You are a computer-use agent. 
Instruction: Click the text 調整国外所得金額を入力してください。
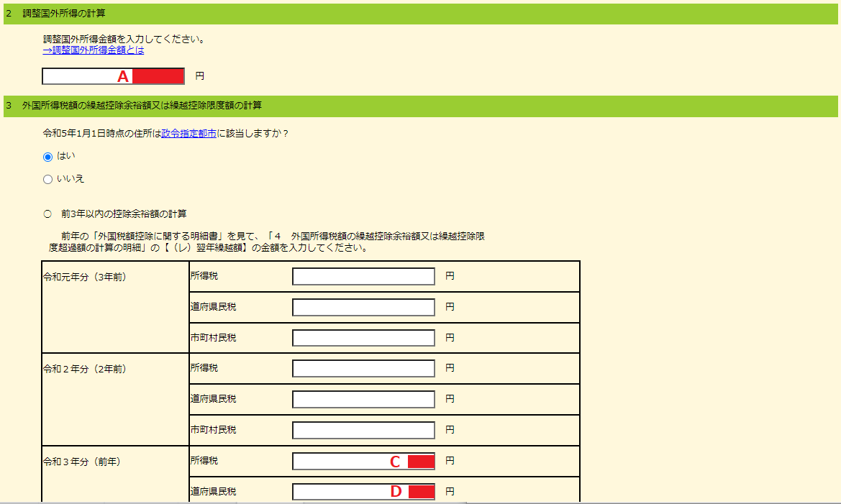pyautogui.click(x=126, y=39)
